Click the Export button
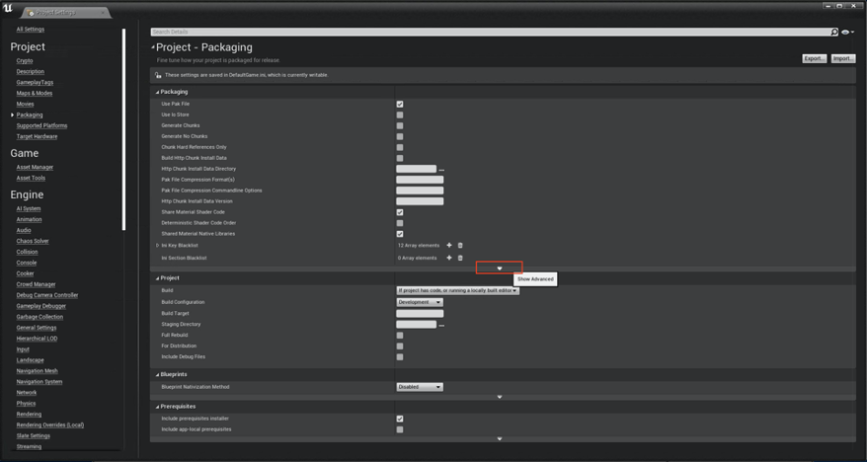The width and height of the screenshot is (868, 462). tap(815, 58)
